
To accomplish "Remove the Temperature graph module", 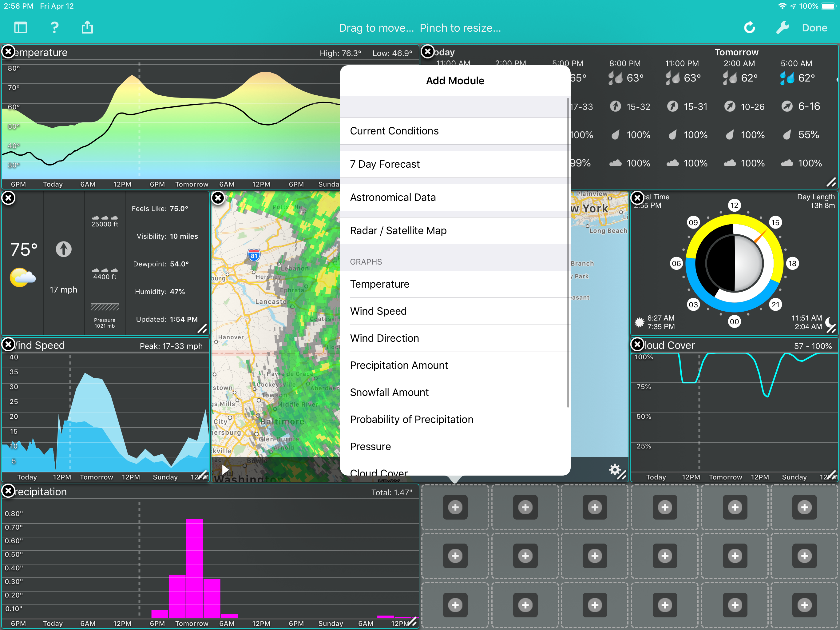I will pos(8,51).
